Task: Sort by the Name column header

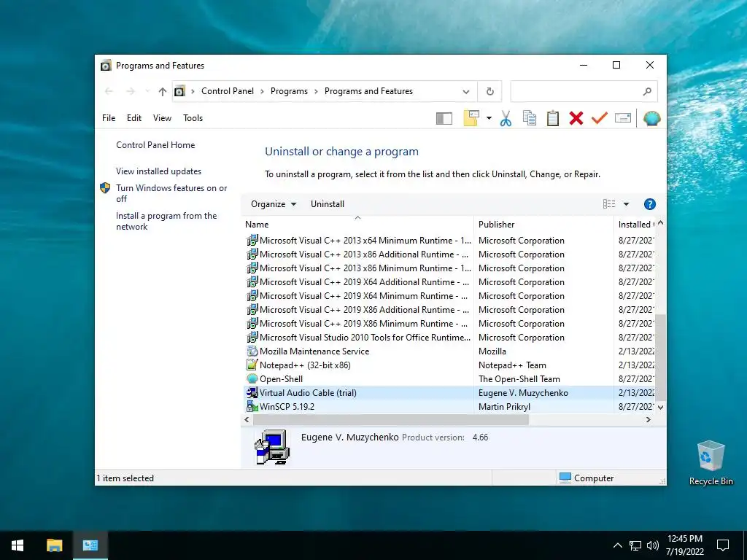Action: point(357,225)
